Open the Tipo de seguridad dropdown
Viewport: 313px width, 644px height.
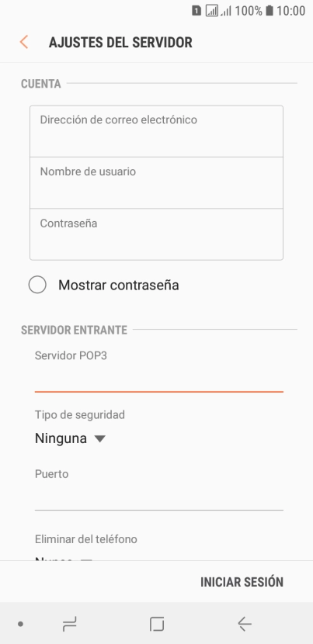point(71,438)
